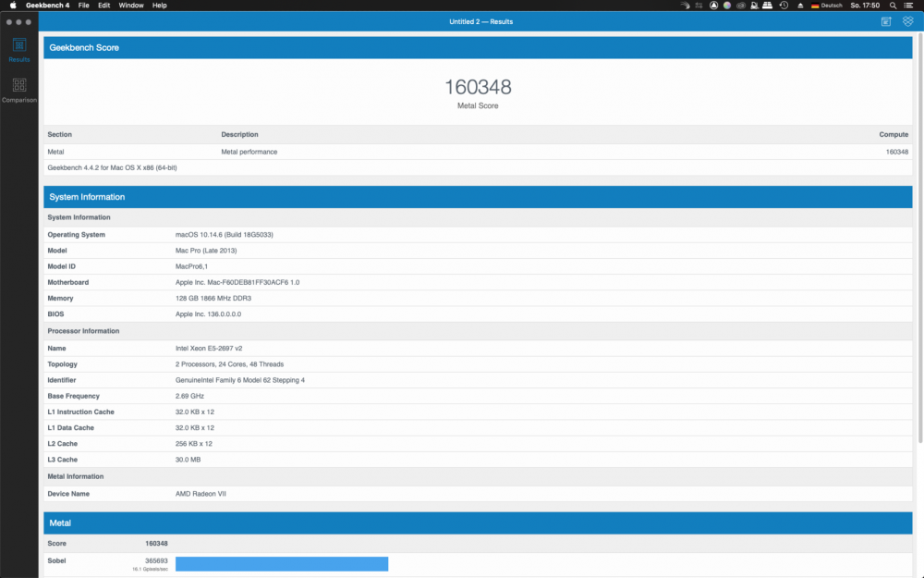Click the clock showing So. 17:50
The width and height of the screenshot is (924, 578).
tap(865, 6)
